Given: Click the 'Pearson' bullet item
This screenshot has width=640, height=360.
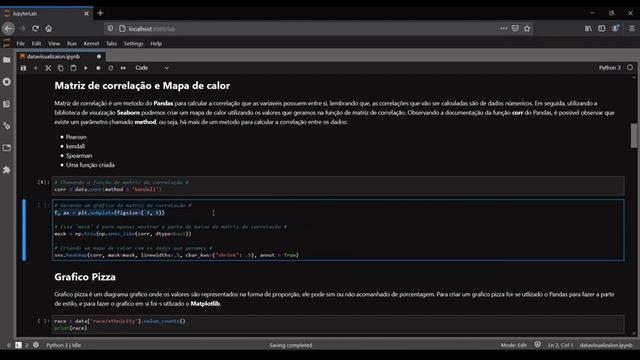Looking at the screenshot, I should point(76,137).
